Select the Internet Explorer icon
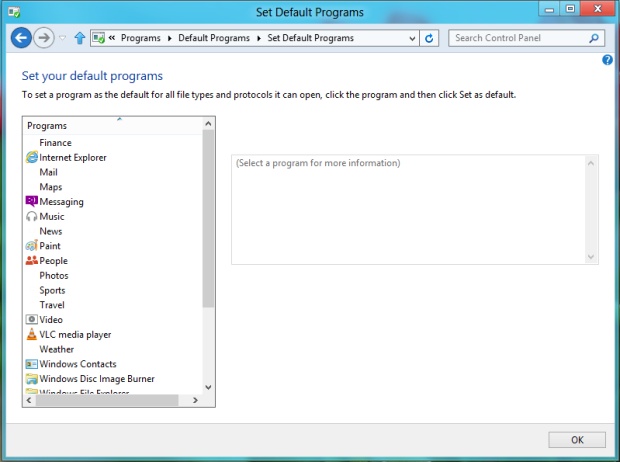 point(32,157)
